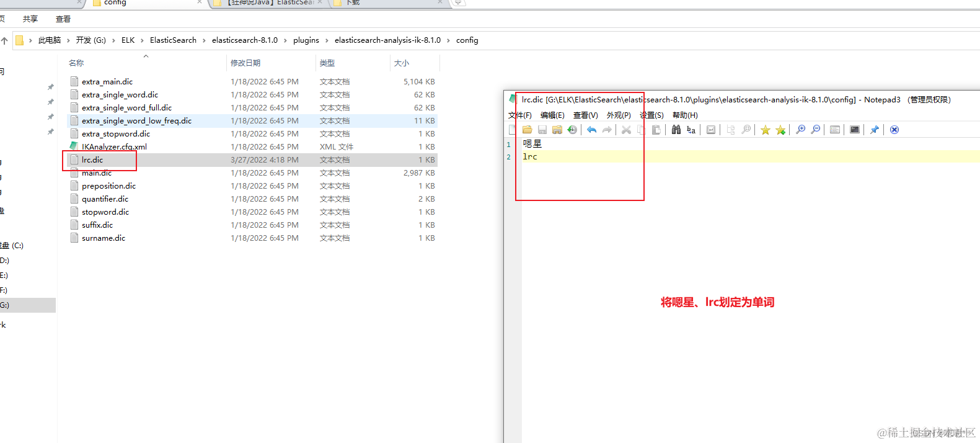
Task: Navigate to ELK breadcrumb in address bar
Action: click(128, 40)
